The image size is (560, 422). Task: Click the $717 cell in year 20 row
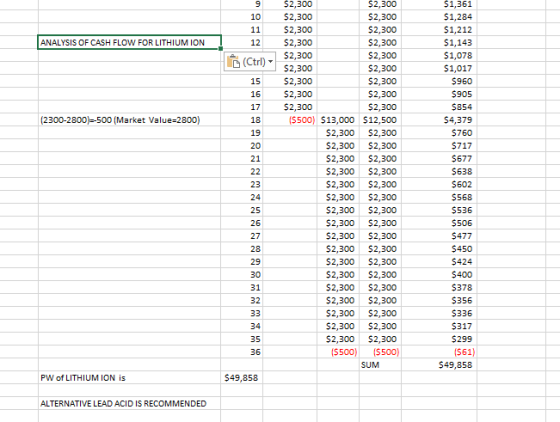439,146
